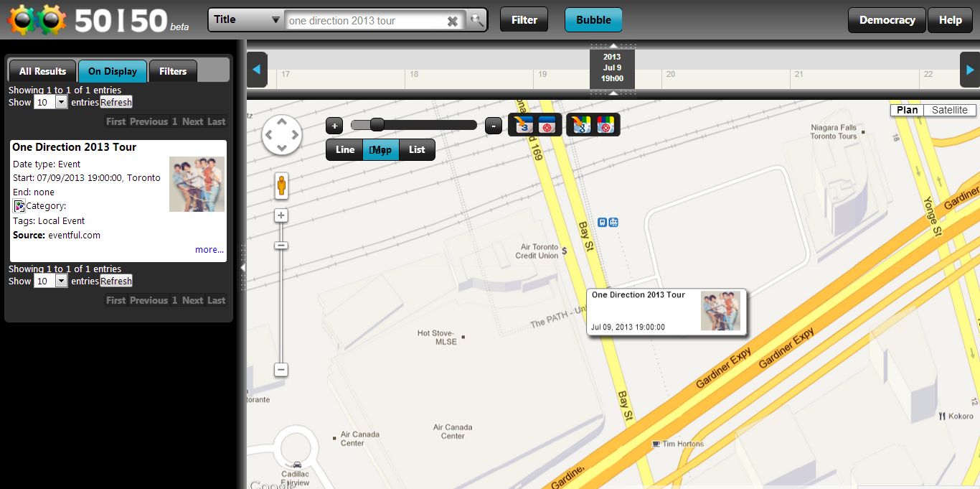This screenshot has width=980, height=489.
Task: Zoom out with the vertical zoom bar's bottom minus
Action: (281, 370)
